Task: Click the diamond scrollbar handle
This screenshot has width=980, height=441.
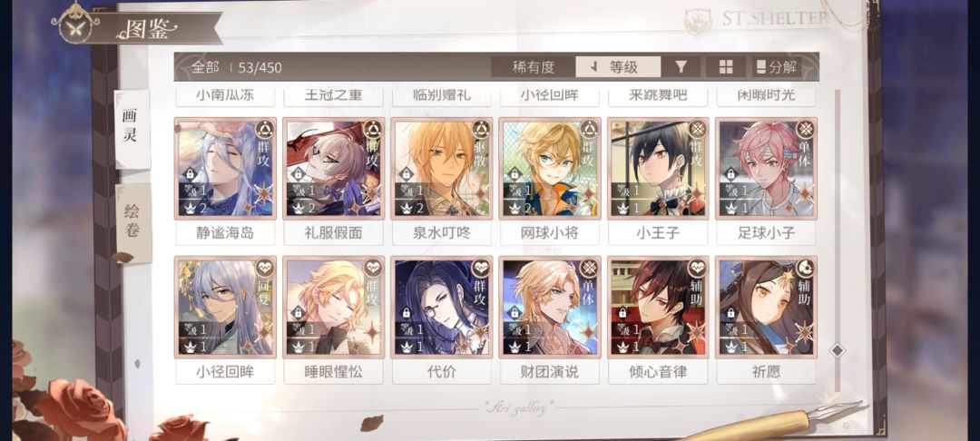Action: [x=837, y=350]
